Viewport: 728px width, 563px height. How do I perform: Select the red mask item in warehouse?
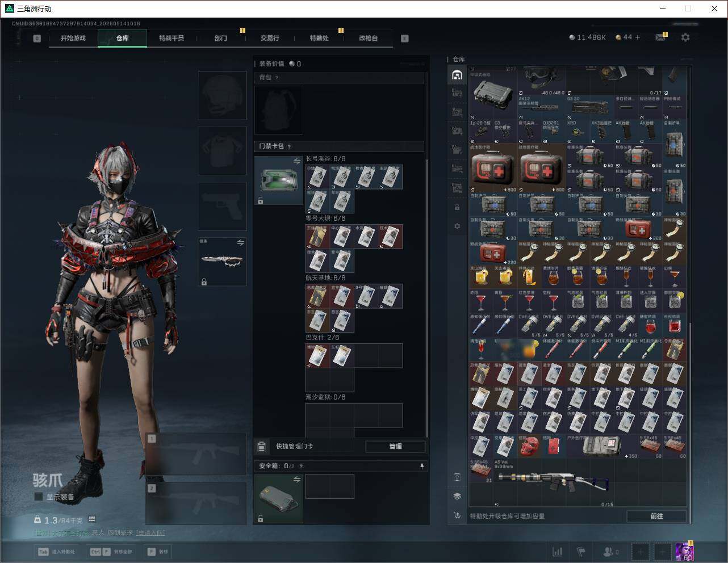(x=529, y=447)
